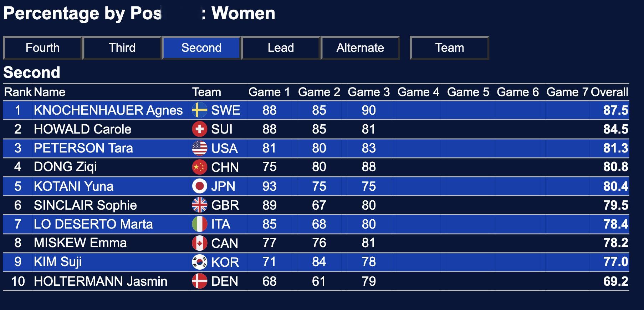Viewport: 644px width, 310px height.
Task: Click player name HOLTERMANN Jasmin
Action: 101,281
